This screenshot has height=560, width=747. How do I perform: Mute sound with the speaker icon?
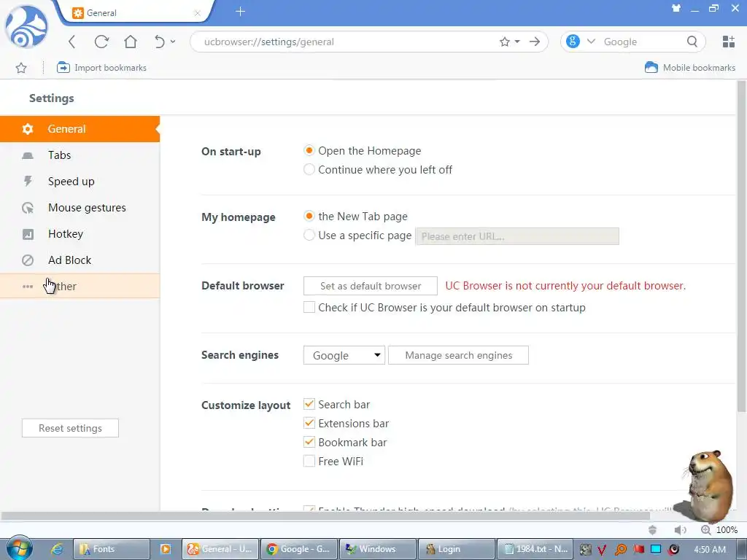pyautogui.click(x=680, y=530)
